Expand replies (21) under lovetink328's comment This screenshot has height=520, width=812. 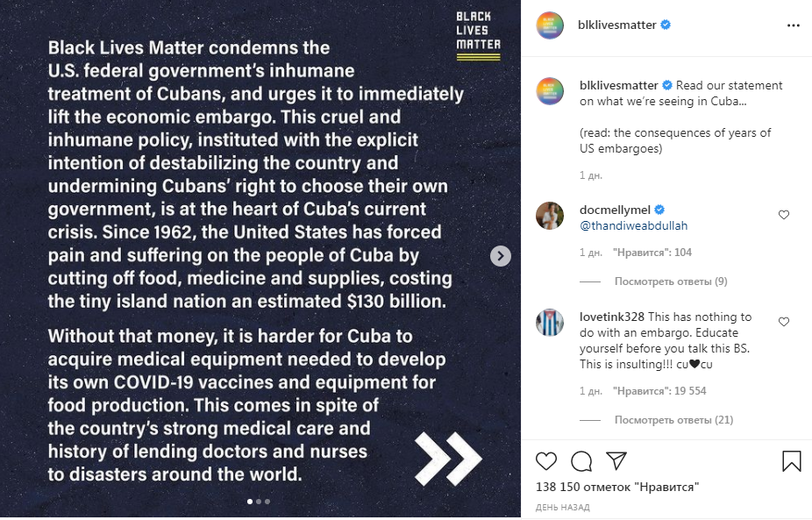click(x=673, y=420)
